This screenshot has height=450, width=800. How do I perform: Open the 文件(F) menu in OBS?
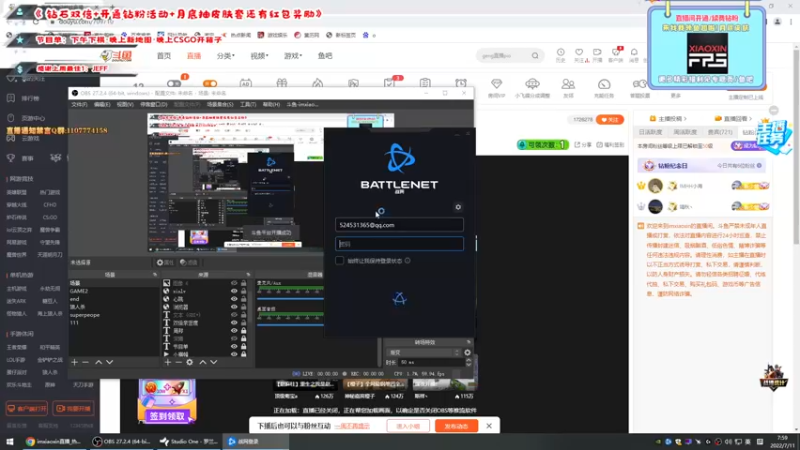point(79,105)
